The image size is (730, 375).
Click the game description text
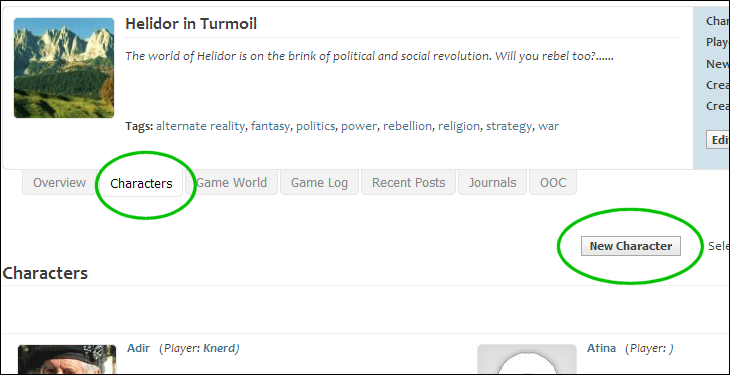coord(369,56)
